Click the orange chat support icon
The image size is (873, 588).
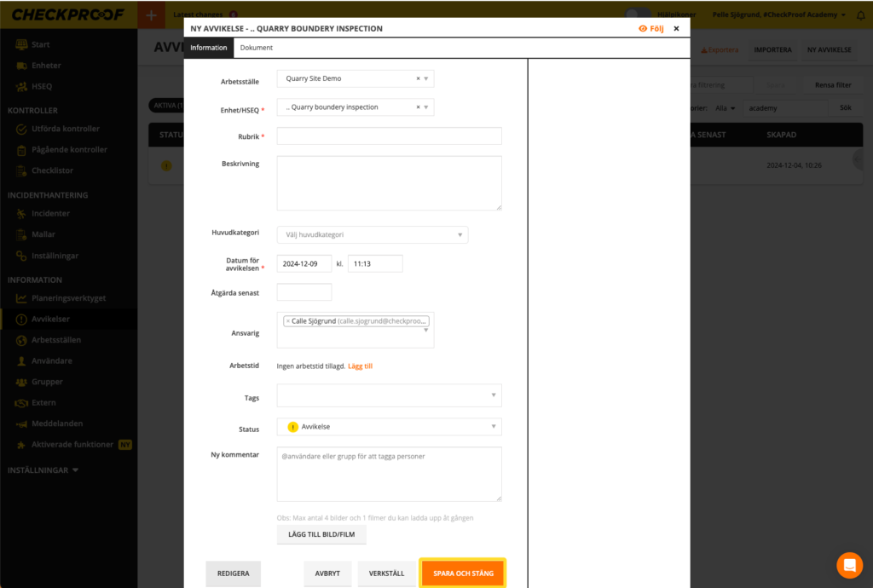[x=849, y=565]
